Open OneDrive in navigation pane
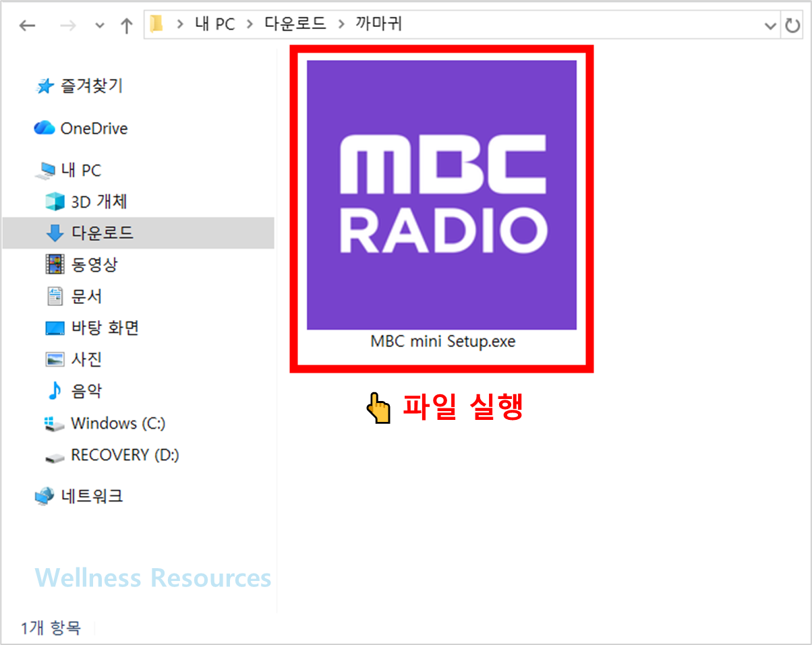The width and height of the screenshot is (812, 645). tap(94, 128)
